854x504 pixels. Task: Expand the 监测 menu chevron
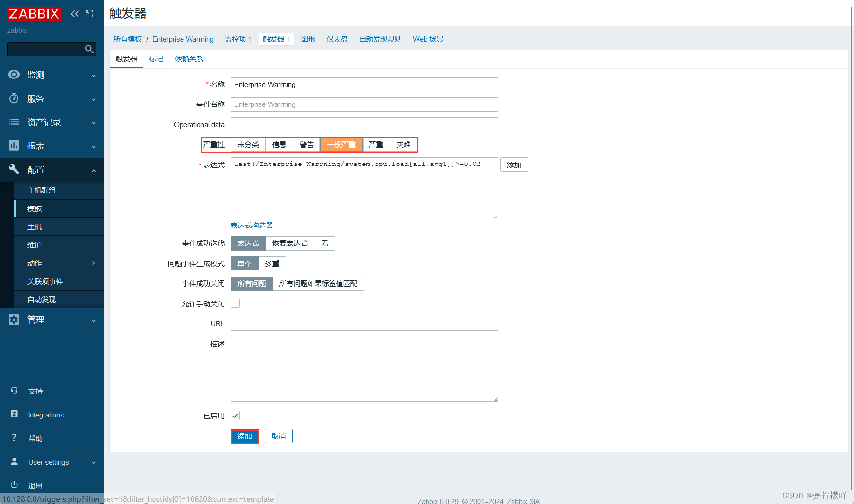click(94, 76)
